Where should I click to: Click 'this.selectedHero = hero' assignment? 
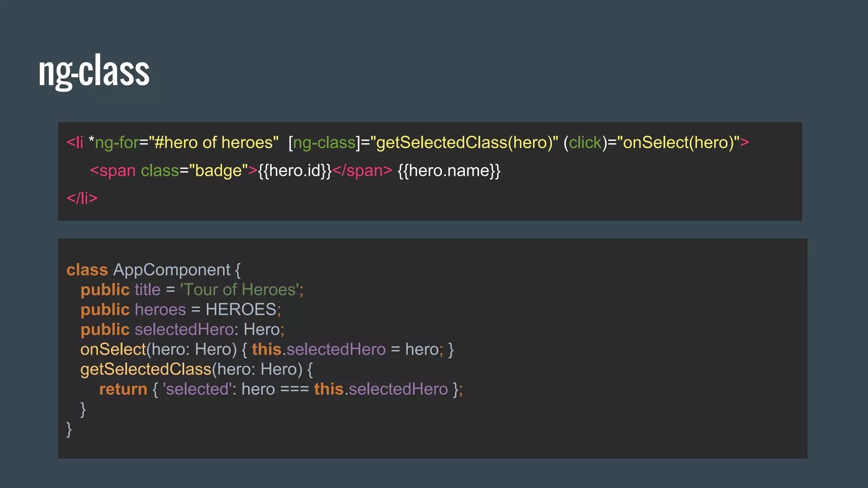point(345,349)
